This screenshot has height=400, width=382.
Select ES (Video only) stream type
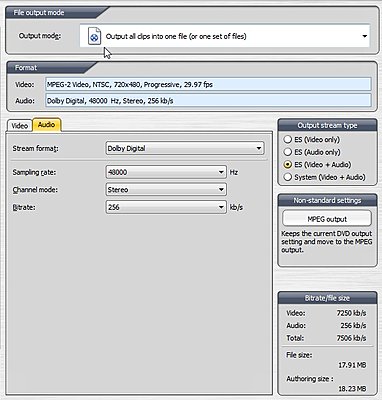pyautogui.click(x=311, y=139)
